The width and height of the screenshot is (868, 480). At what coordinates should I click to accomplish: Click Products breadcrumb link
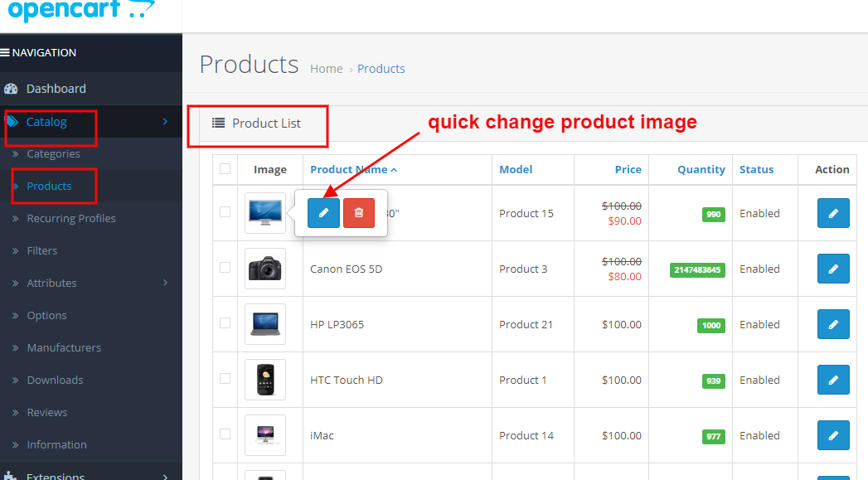(381, 69)
